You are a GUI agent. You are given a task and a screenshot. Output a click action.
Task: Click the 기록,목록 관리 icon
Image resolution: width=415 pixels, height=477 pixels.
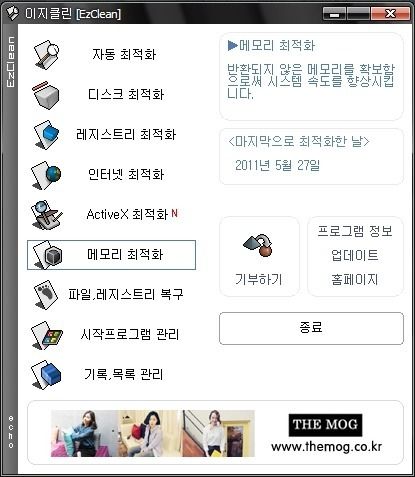(x=46, y=375)
